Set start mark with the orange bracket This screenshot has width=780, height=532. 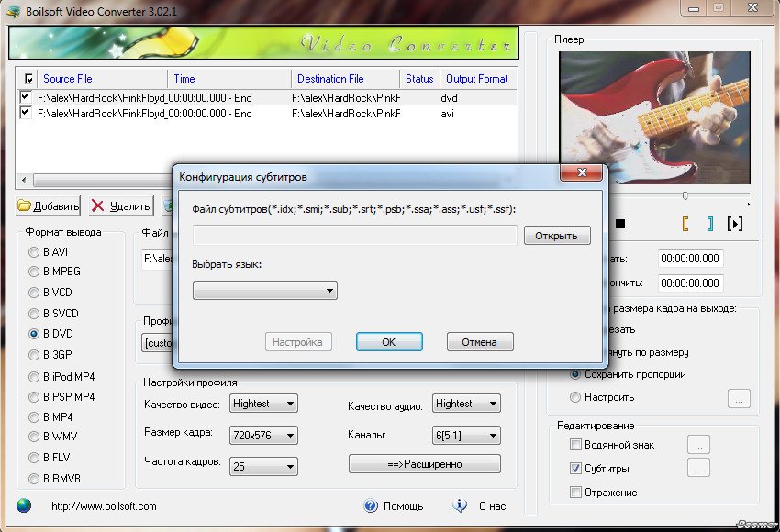point(685,224)
